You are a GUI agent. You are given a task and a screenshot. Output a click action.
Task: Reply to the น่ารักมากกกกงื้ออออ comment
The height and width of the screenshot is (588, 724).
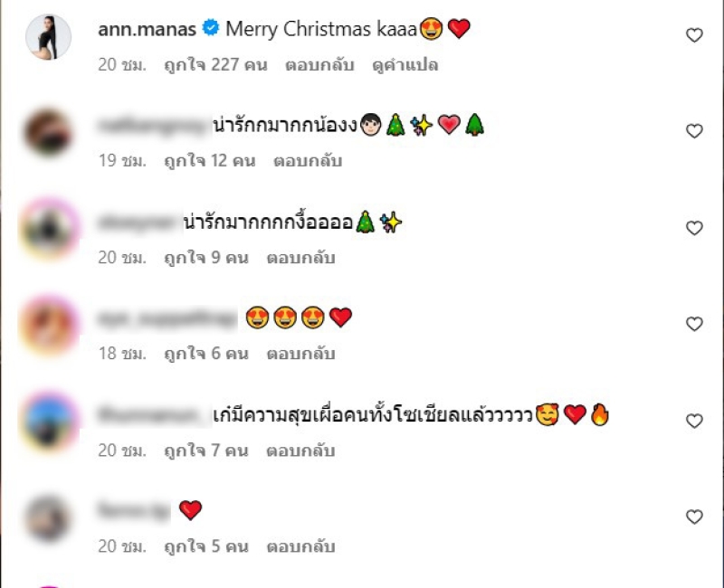(300, 258)
